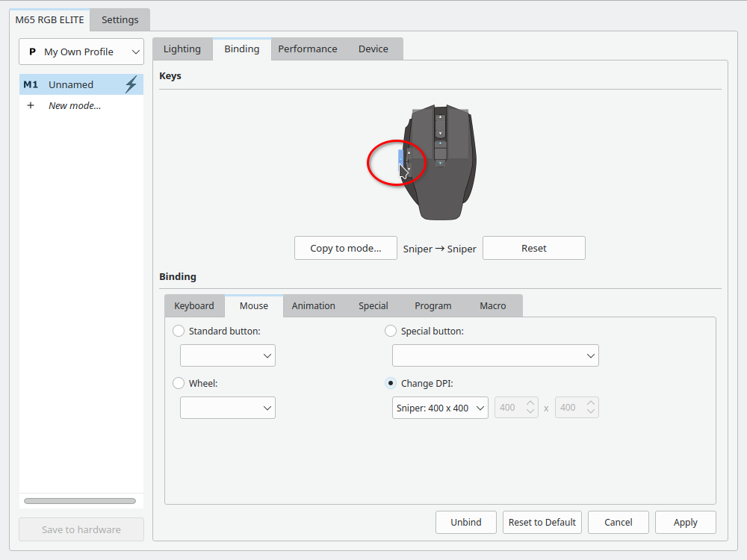Select the blue DPI-up button on the mouse
The height and width of the screenshot is (560, 747).
coord(440,144)
